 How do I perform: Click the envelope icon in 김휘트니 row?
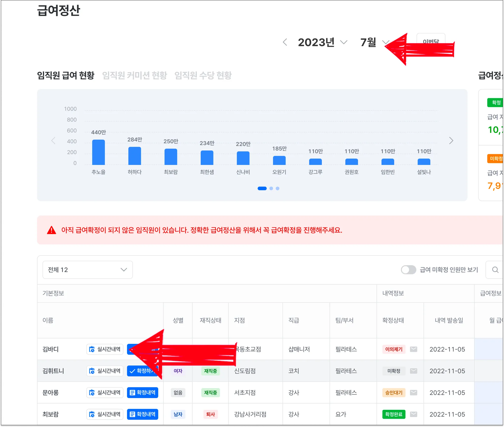click(x=413, y=371)
